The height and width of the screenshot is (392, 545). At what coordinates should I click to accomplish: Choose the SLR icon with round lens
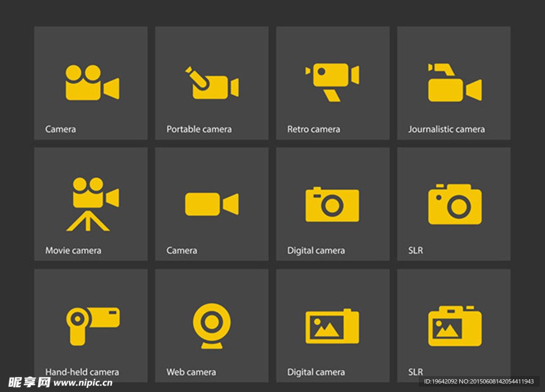(455, 204)
